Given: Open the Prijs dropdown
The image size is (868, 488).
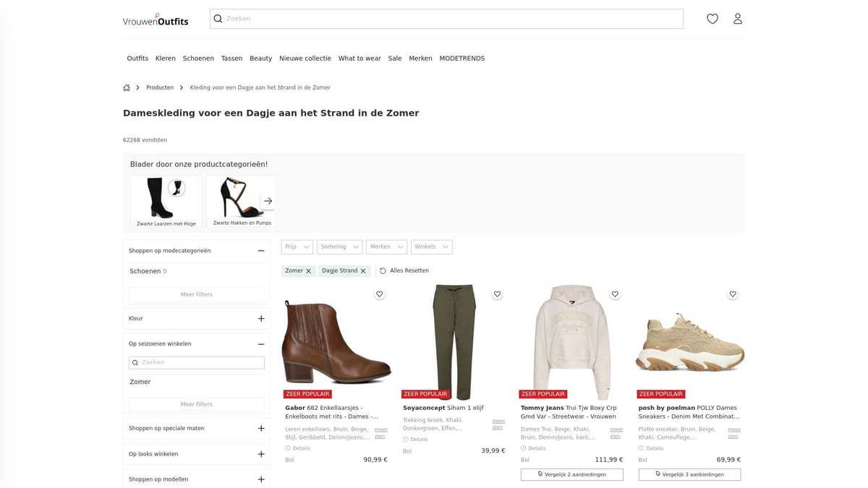Looking at the screenshot, I should tap(297, 247).
